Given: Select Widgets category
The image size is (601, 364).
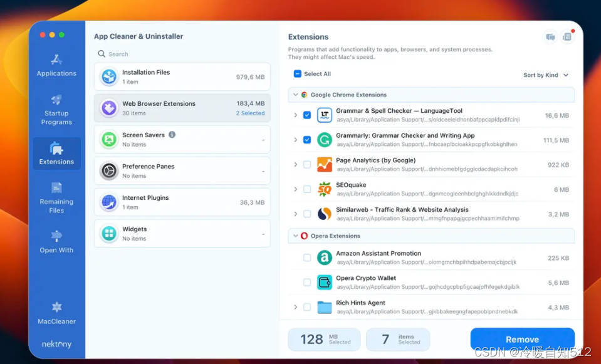Looking at the screenshot, I should (182, 233).
